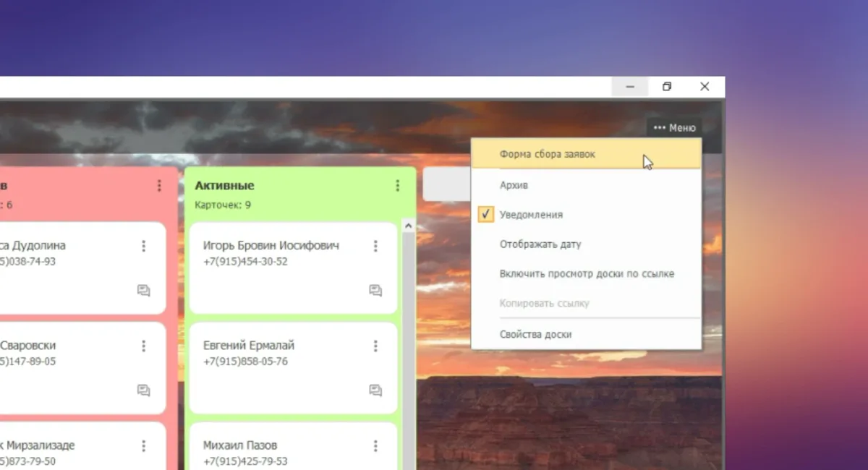Click scroll-up arrow in Активные column

408,226
